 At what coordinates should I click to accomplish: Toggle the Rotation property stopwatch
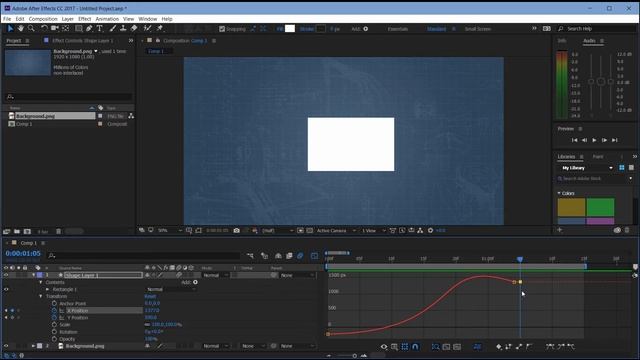click(54, 332)
